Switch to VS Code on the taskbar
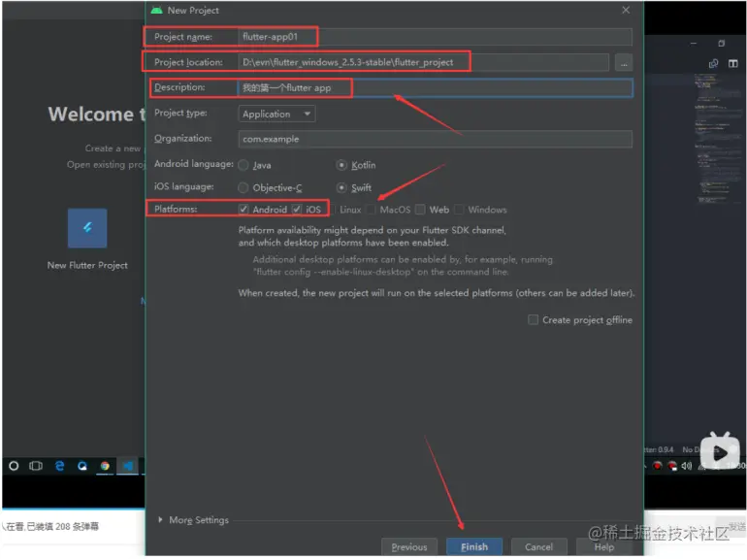 (x=128, y=466)
